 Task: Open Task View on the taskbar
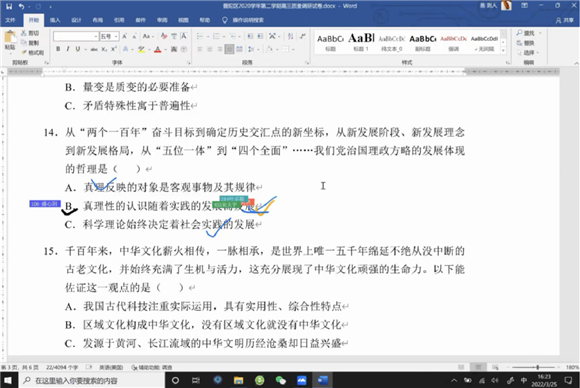pos(196,380)
